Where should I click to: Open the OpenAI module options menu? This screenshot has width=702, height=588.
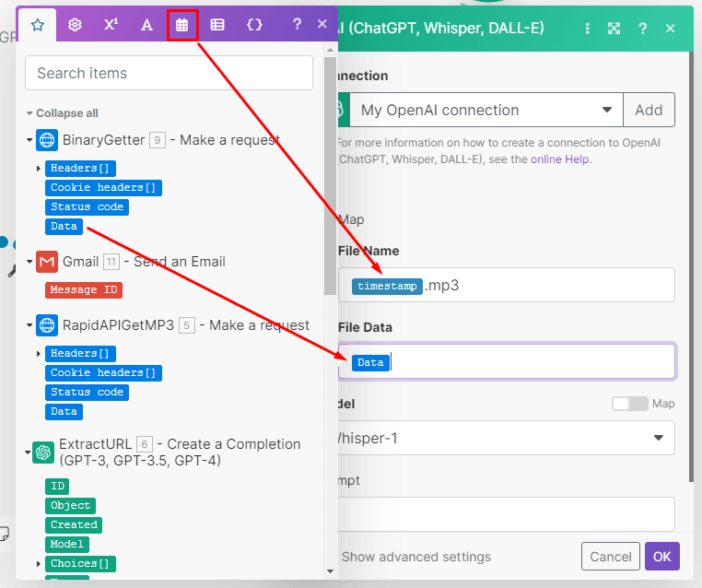point(588,29)
